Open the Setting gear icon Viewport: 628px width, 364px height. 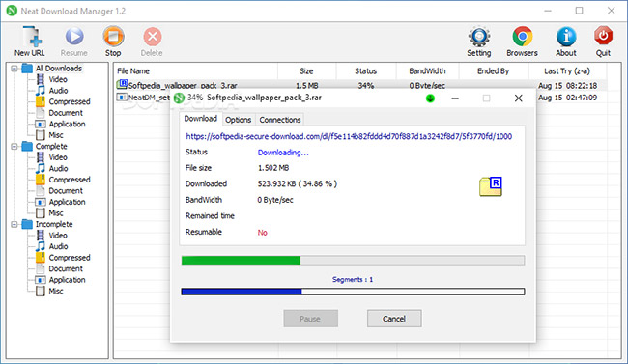(x=479, y=37)
